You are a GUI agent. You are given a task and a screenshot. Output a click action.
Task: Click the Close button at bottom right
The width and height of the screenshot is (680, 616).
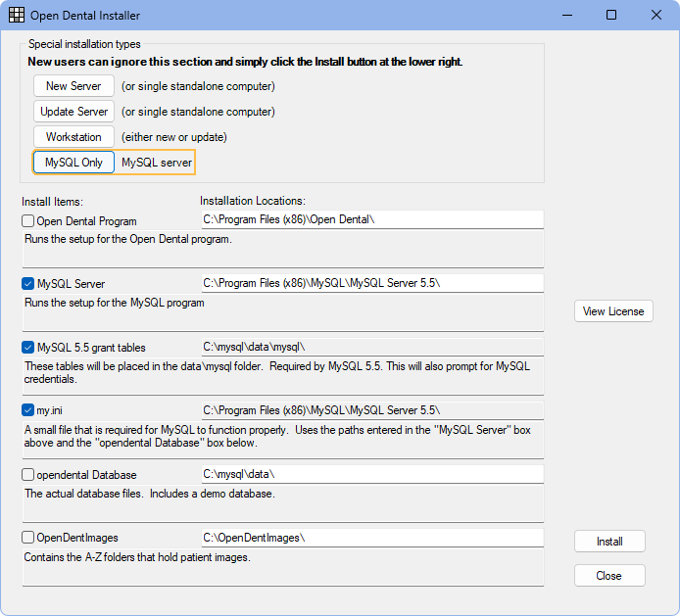point(609,576)
